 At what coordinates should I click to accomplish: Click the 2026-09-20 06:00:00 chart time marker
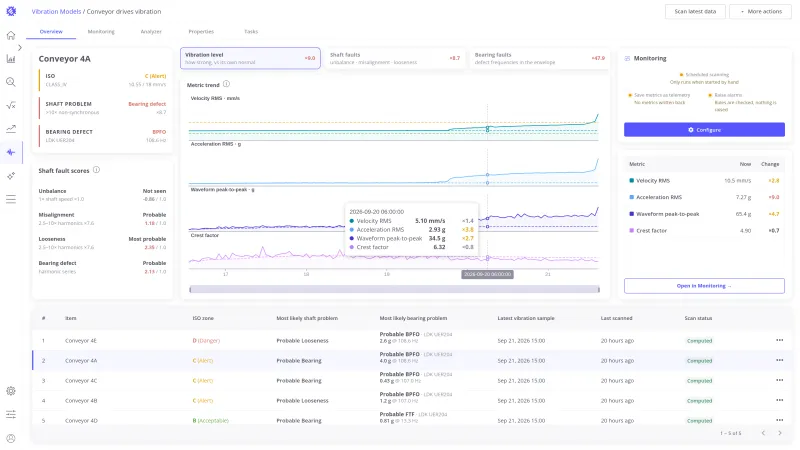[x=487, y=274]
